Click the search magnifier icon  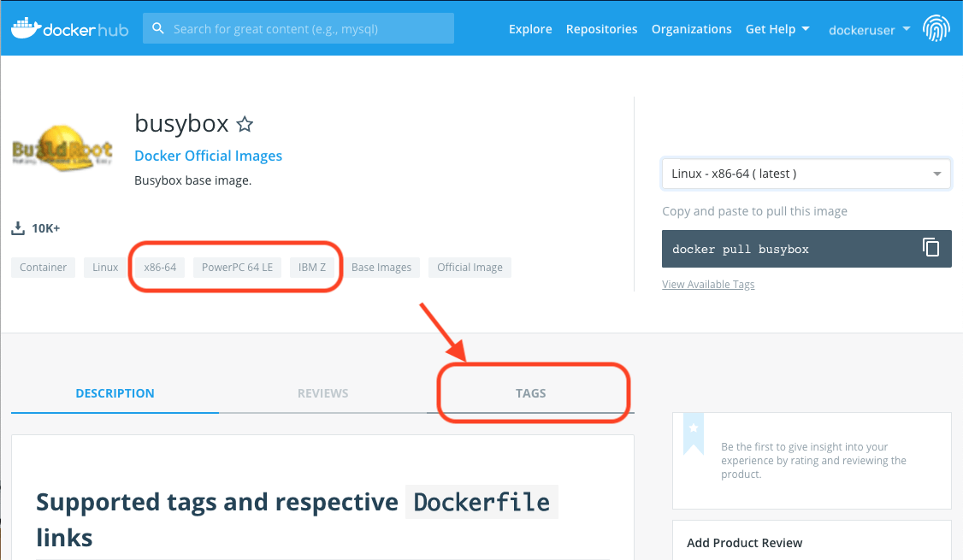pyautogui.click(x=157, y=28)
